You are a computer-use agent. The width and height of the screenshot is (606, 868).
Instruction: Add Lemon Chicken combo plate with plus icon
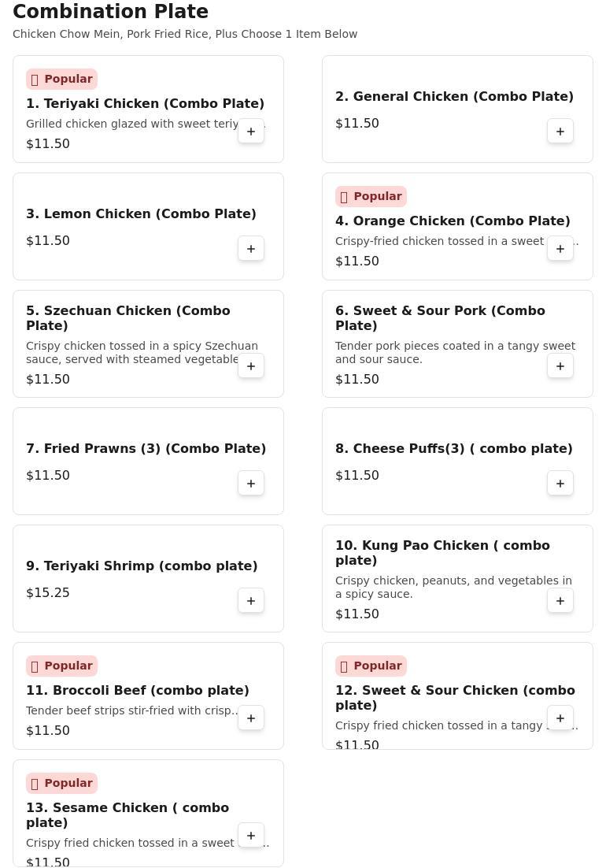tap(251, 249)
